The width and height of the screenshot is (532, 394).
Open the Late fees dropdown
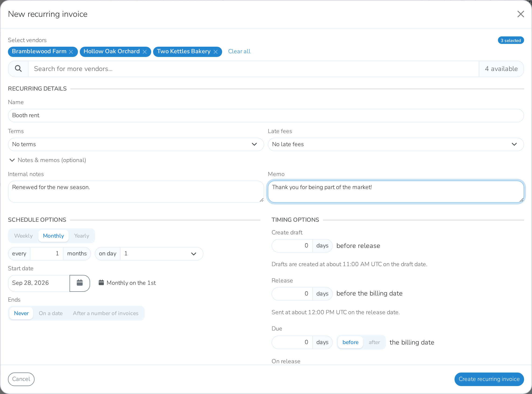click(x=396, y=144)
